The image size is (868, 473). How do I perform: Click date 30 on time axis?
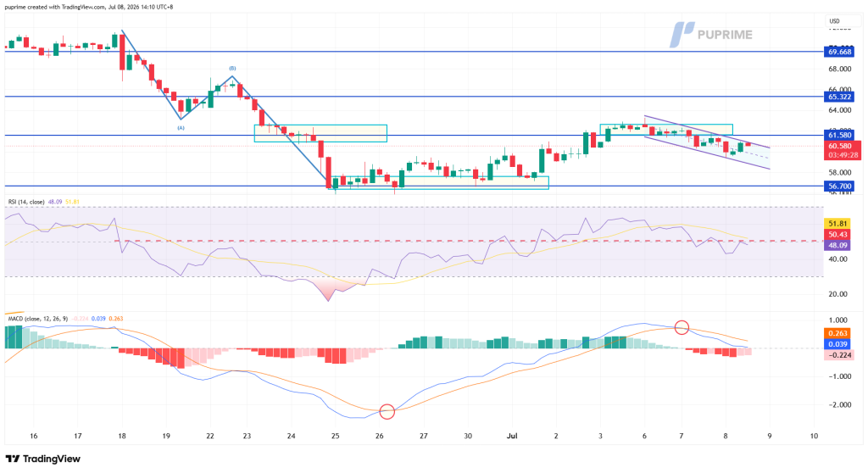click(468, 437)
